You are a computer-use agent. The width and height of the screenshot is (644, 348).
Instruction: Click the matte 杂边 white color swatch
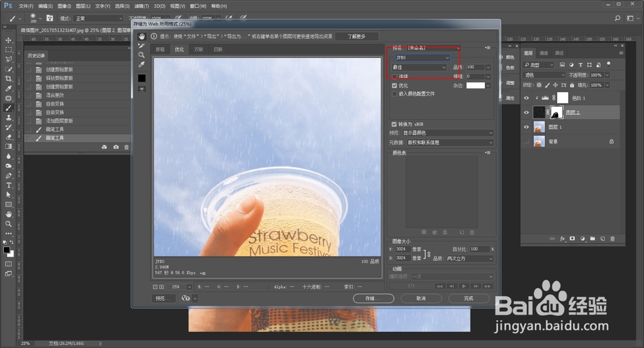tap(476, 86)
